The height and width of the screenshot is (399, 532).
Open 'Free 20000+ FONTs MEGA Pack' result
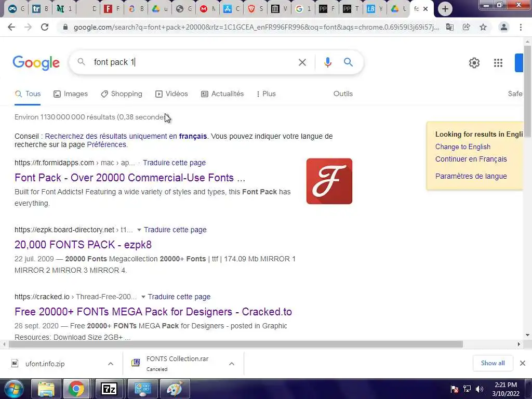point(153,312)
